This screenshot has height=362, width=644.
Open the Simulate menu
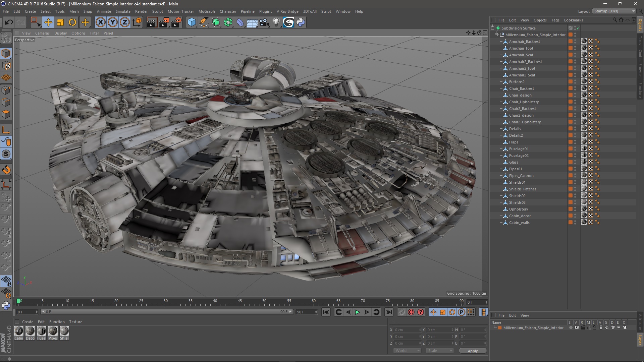click(x=123, y=11)
